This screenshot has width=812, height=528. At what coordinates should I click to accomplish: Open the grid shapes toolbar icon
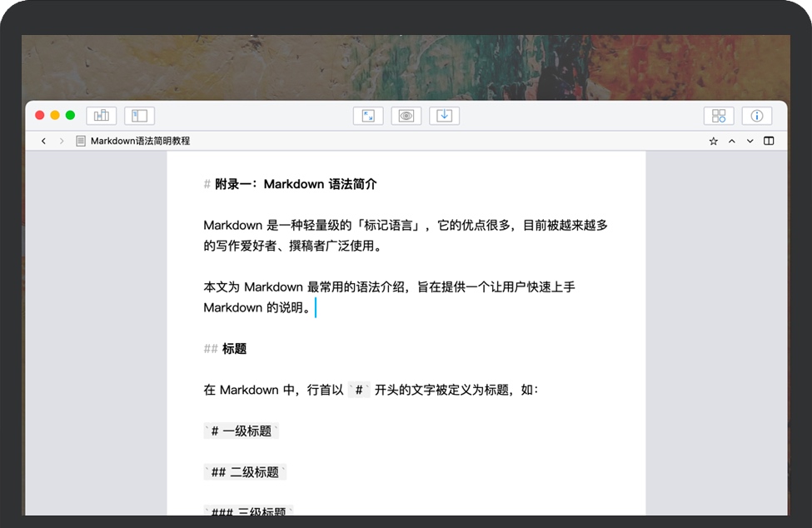coord(719,116)
